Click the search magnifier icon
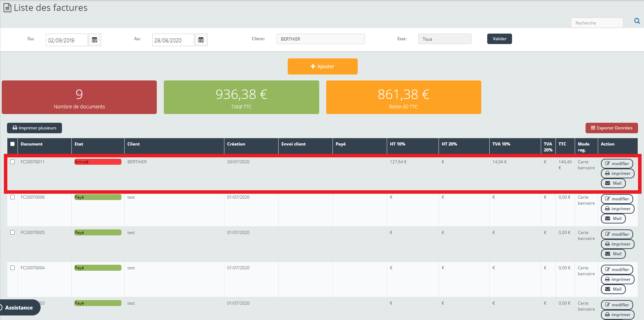Screen dimensions: 644x320 [637, 21]
